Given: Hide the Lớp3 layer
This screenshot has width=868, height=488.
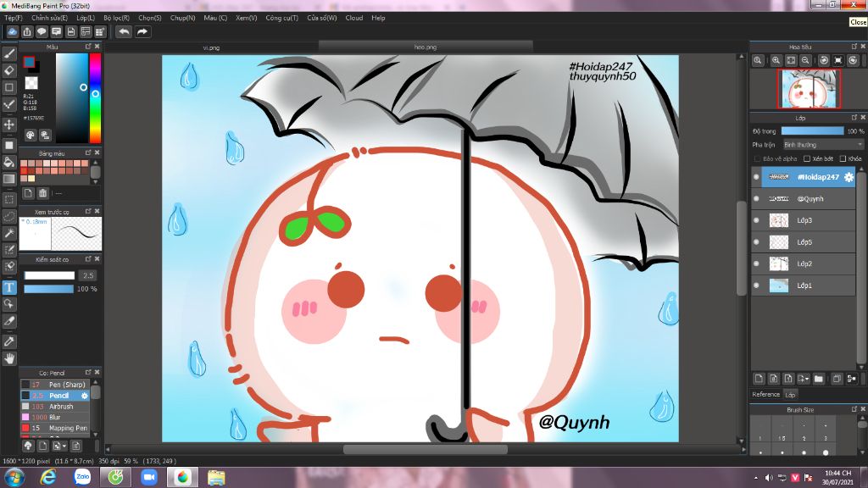Looking at the screenshot, I should point(757,220).
